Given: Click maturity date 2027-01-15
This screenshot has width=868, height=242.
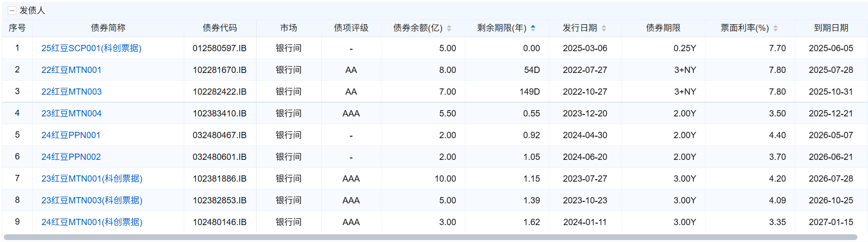Looking at the screenshot, I should (831, 222).
